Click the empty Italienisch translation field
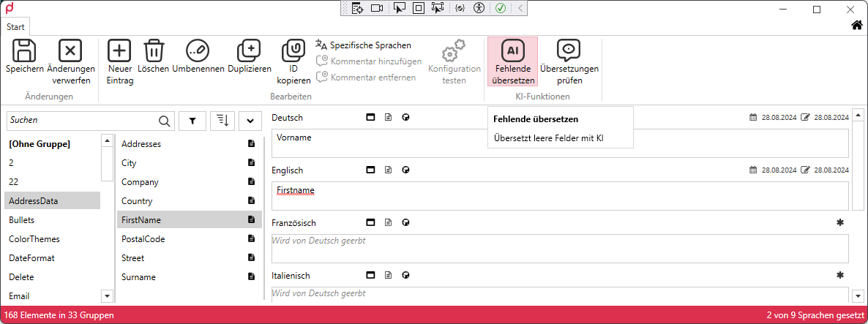This screenshot has height=324, width=868. [560, 295]
